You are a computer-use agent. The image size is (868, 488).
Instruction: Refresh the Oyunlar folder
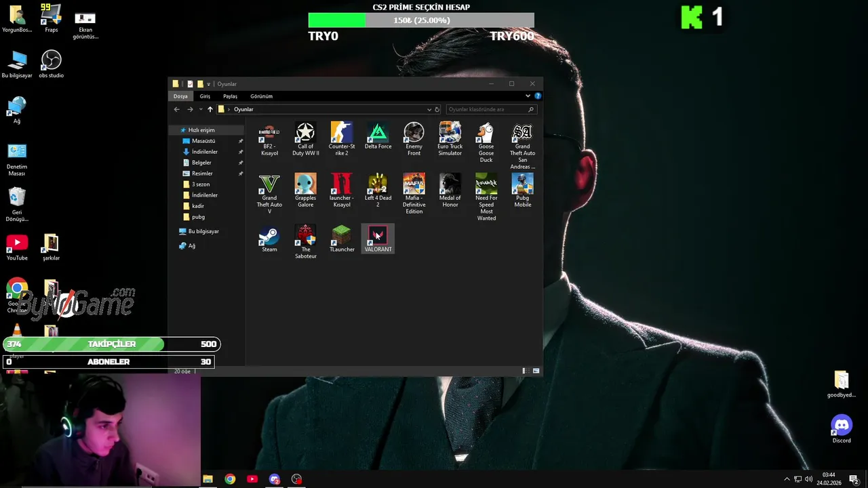[437, 109]
